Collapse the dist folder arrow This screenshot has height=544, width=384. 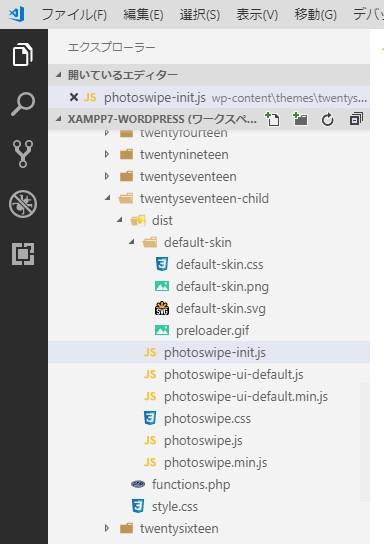click(120, 220)
